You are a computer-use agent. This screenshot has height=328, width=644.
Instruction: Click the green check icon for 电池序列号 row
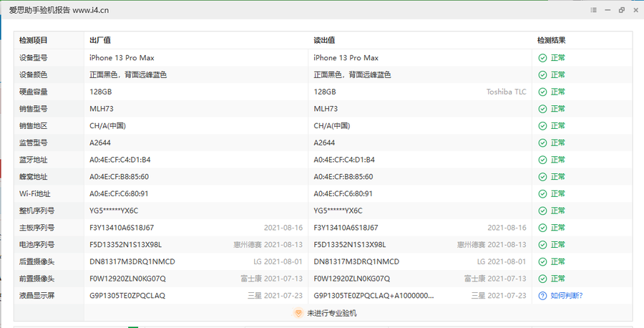pyautogui.click(x=542, y=244)
